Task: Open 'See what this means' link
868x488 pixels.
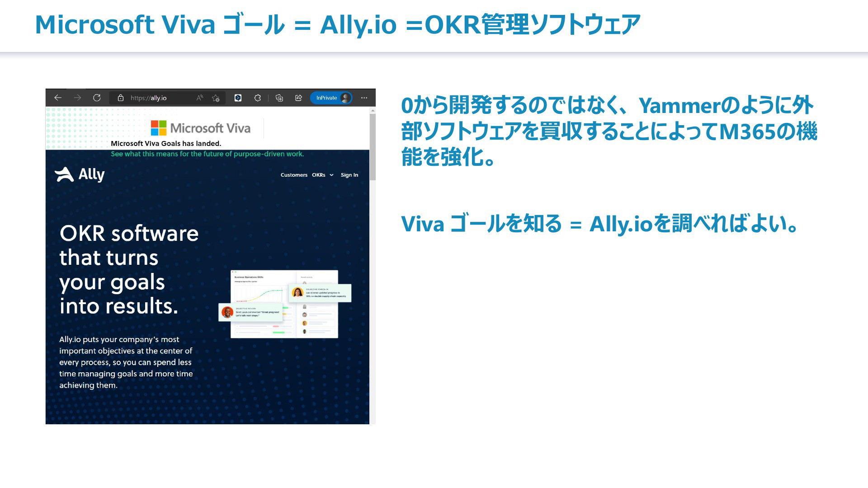Action: pos(208,154)
